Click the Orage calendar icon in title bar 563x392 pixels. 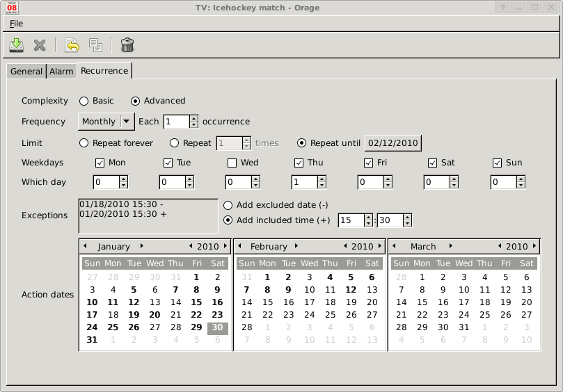pyautogui.click(x=12, y=8)
